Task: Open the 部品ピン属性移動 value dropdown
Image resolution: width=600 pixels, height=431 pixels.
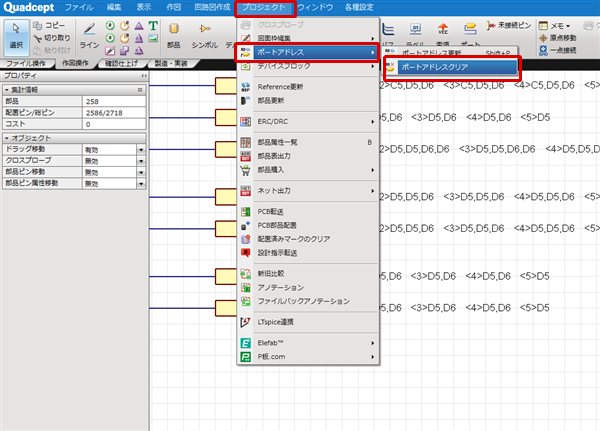Action: coord(141,184)
